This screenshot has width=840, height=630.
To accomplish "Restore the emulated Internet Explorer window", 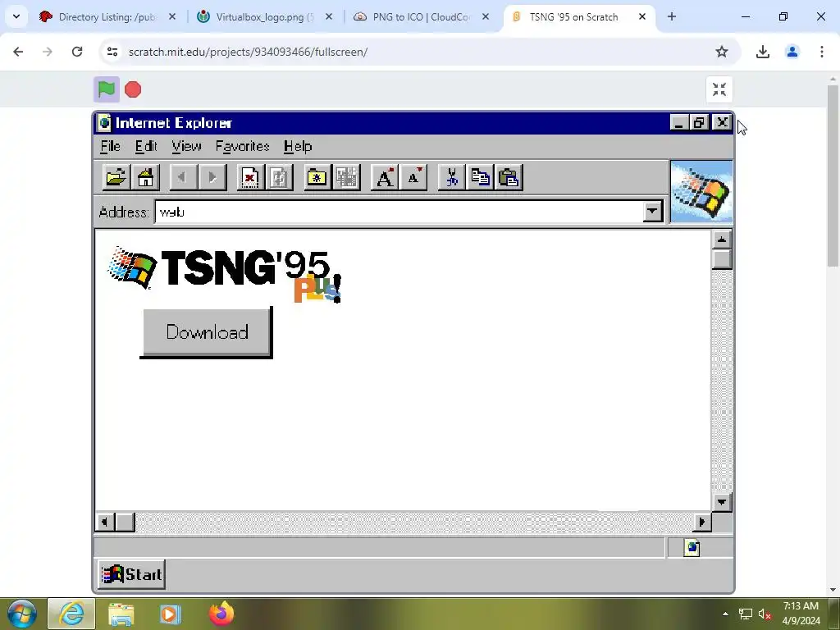I will (699, 123).
